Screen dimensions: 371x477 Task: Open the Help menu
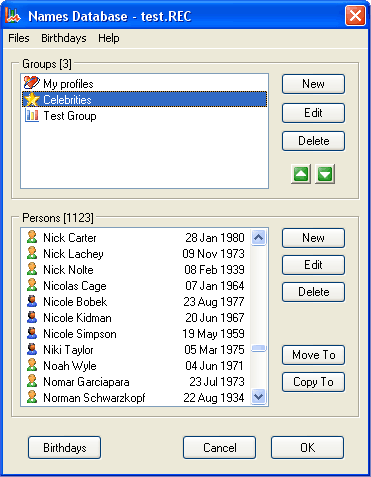pyautogui.click(x=109, y=38)
